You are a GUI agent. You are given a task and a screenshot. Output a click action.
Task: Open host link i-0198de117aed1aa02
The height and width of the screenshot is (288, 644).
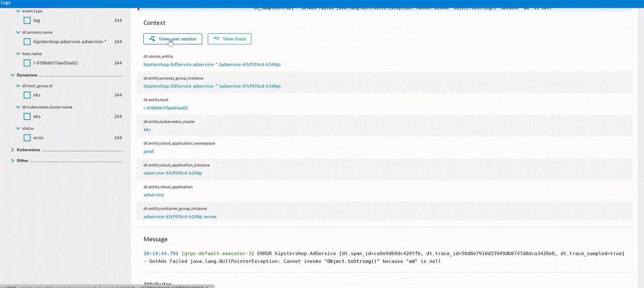coord(165,108)
